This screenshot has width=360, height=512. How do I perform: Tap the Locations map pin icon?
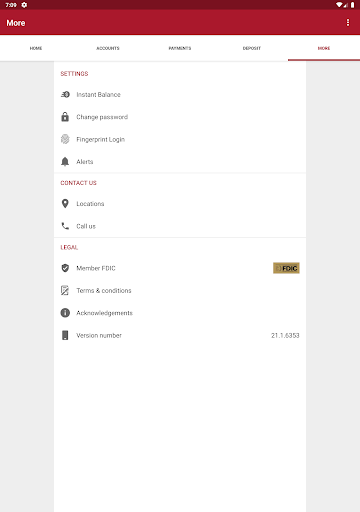[65, 203]
